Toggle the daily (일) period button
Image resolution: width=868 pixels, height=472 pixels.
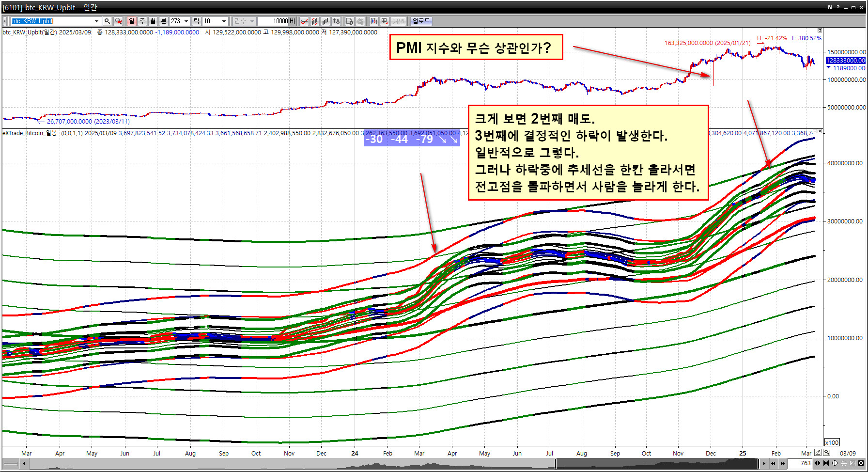pyautogui.click(x=132, y=21)
